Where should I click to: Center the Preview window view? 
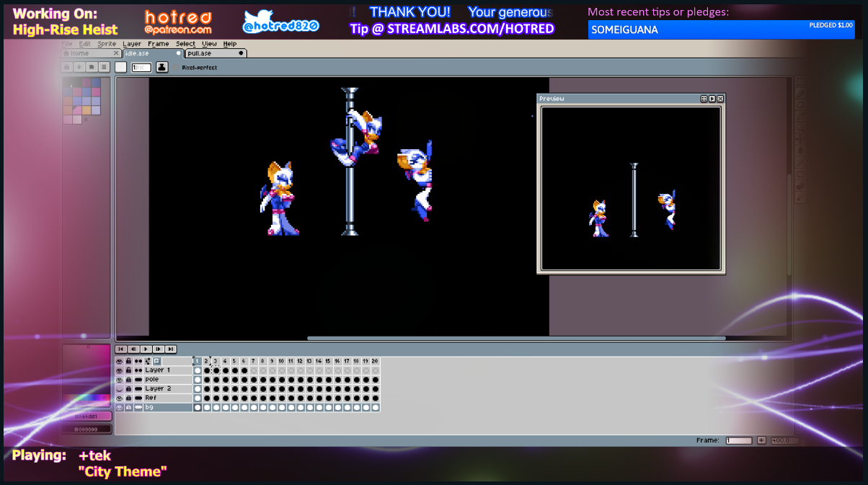pos(704,99)
